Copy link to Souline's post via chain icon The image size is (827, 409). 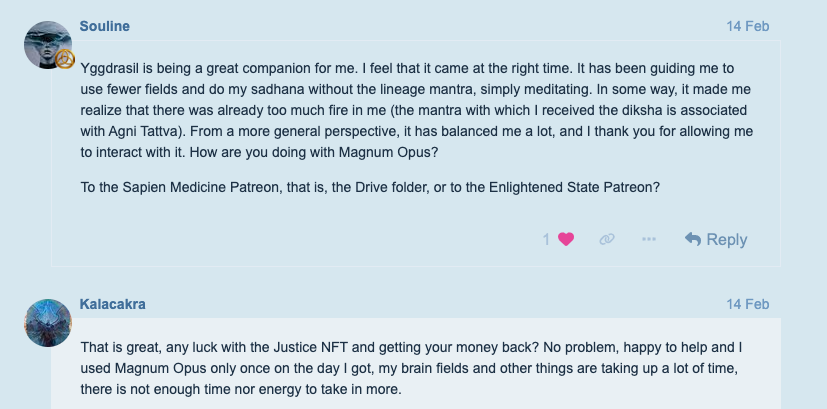pyautogui.click(x=607, y=239)
